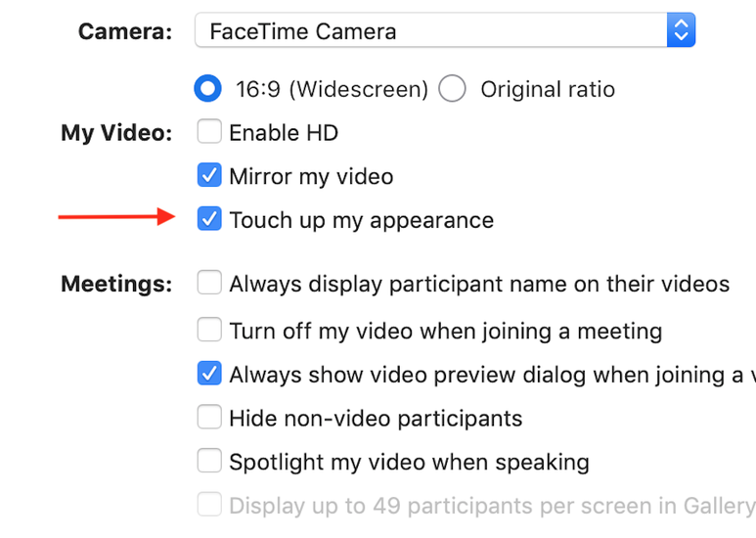This screenshot has height=538, width=756.
Task: Select the 16:9 (Widescreen) radio button
Action: (x=208, y=89)
